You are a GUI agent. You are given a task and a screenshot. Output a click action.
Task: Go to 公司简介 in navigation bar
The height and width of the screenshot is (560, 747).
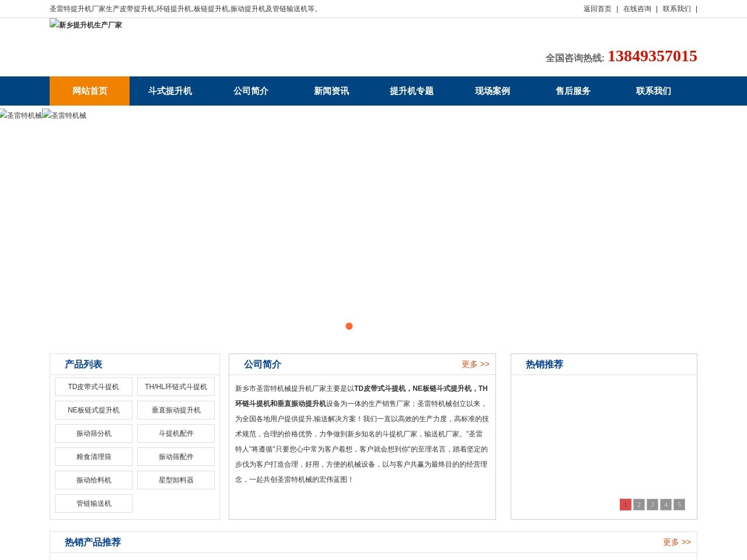[250, 91]
